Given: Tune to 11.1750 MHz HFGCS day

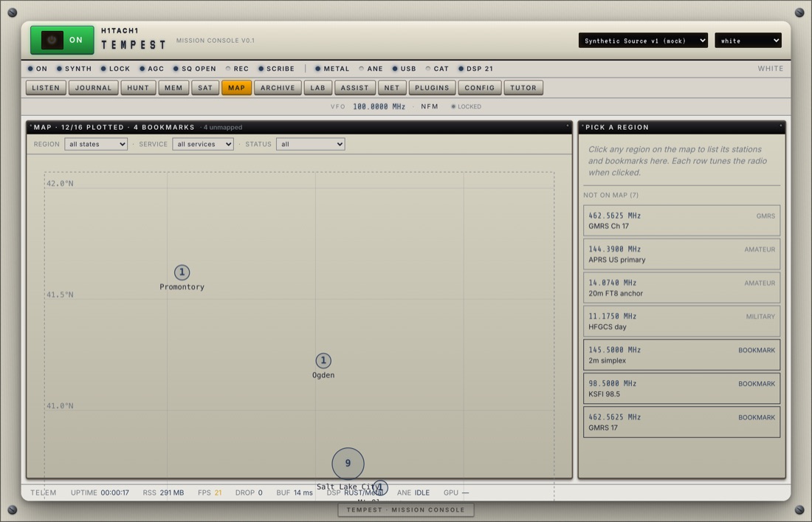Looking at the screenshot, I should [x=681, y=321].
